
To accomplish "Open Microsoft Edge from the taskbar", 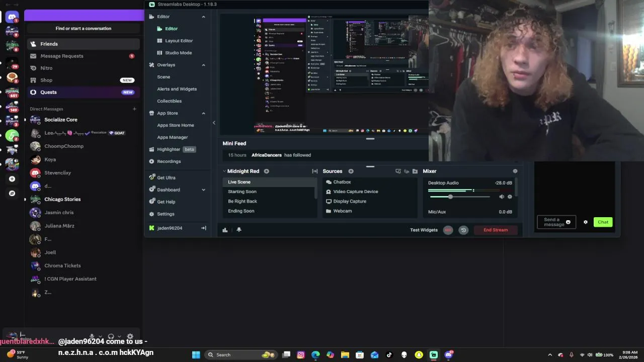I will pyautogui.click(x=315, y=355).
